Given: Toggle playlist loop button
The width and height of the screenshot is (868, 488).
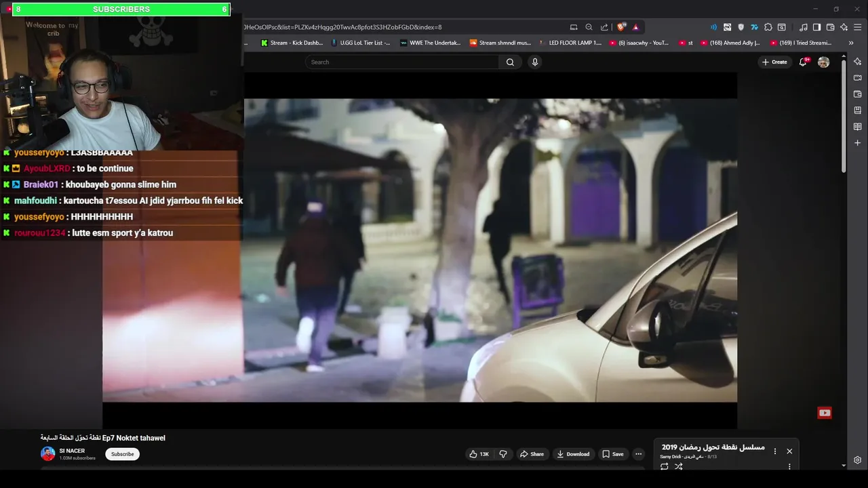Looking at the screenshot, I should tap(664, 466).
